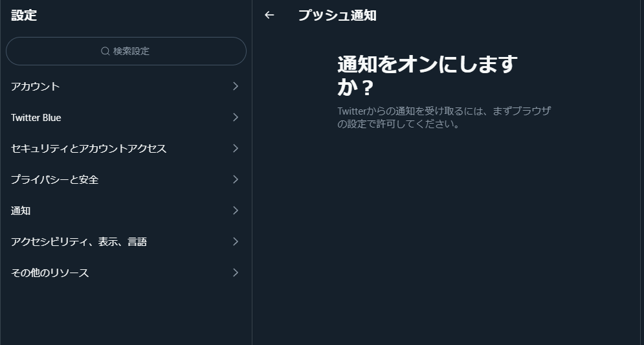This screenshot has width=644, height=345.
Task: Click the magnifier icon in search box
Action: tap(105, 51)
